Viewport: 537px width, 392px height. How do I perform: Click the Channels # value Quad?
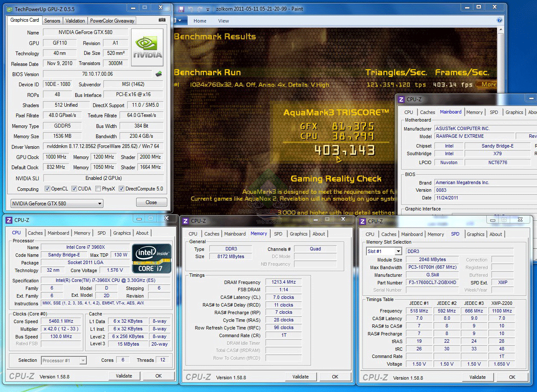(315, 249)
